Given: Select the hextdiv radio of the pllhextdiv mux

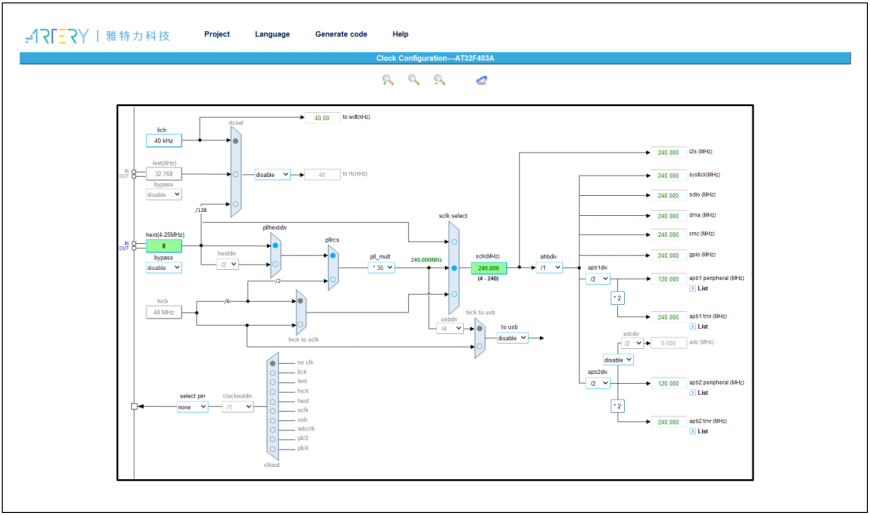Looking at the screenshot, I should pos(275,265).
